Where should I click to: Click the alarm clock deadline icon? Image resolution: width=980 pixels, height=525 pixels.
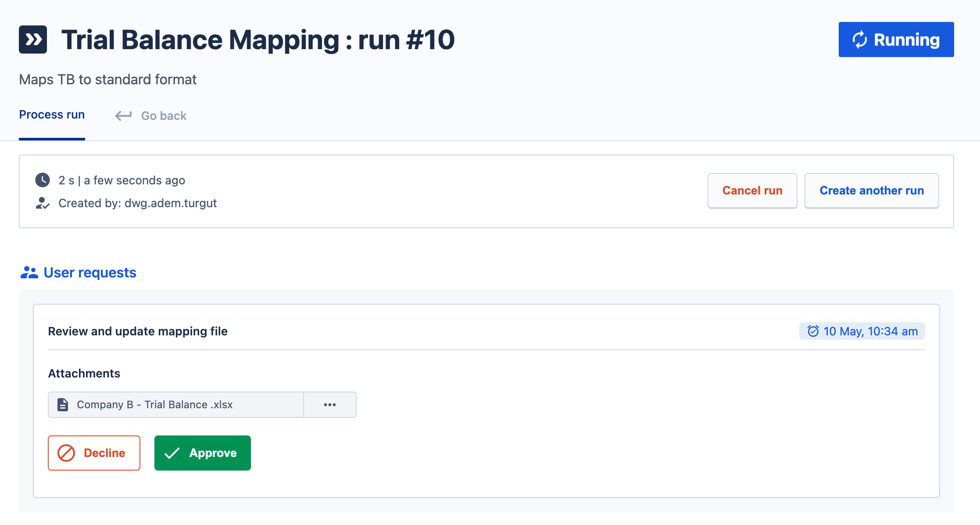[x=813, y=331]
